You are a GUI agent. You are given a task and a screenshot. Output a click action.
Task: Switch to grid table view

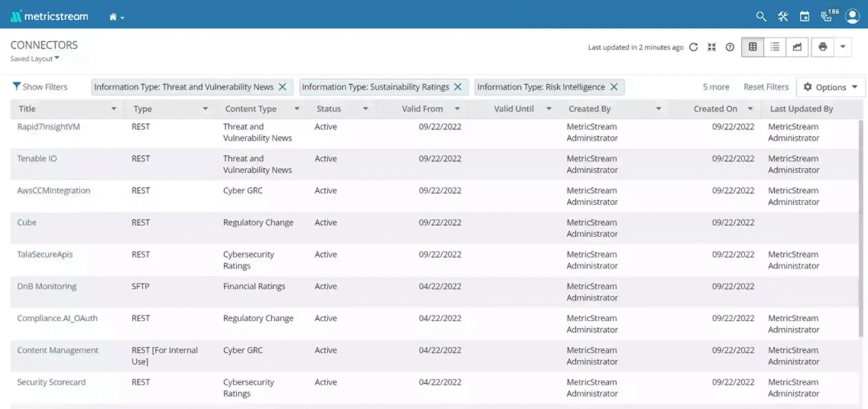(753, 47)
